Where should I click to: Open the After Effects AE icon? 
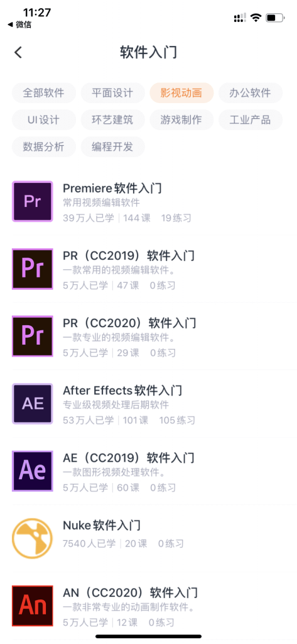33,403
